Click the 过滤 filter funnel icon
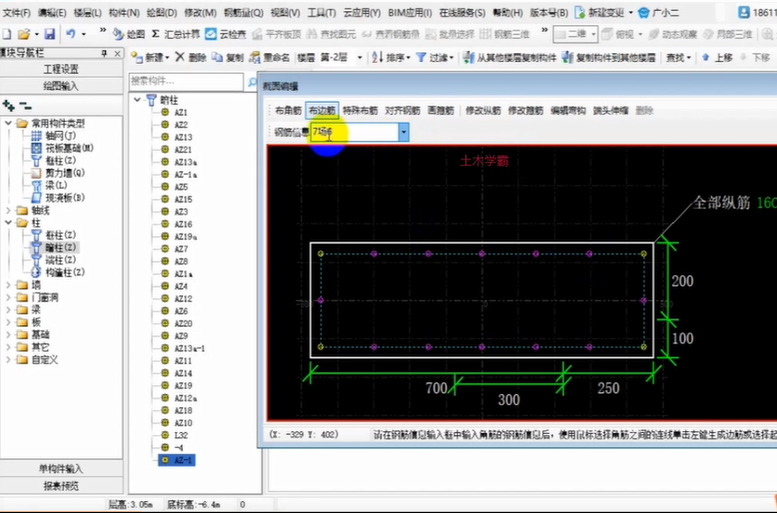Image resolution: width=777 pixels, height=513 pixels. [x=421, y=57]
